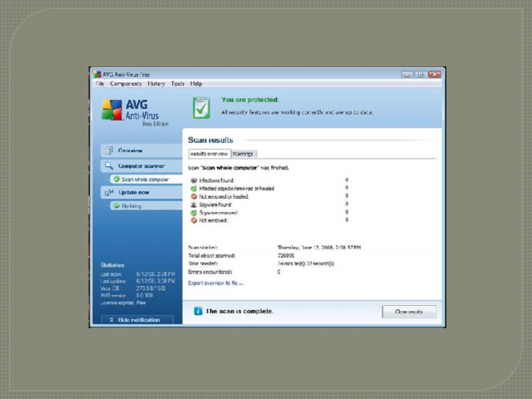The image size is (532, 399).
Task: Click the Overview icon in sidebar
Action: point(109,150)
